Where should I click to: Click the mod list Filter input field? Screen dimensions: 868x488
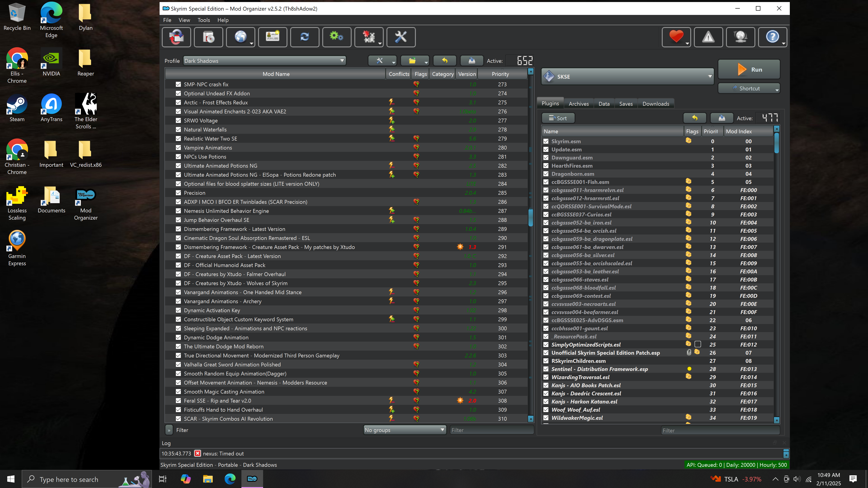pos(492,430)
